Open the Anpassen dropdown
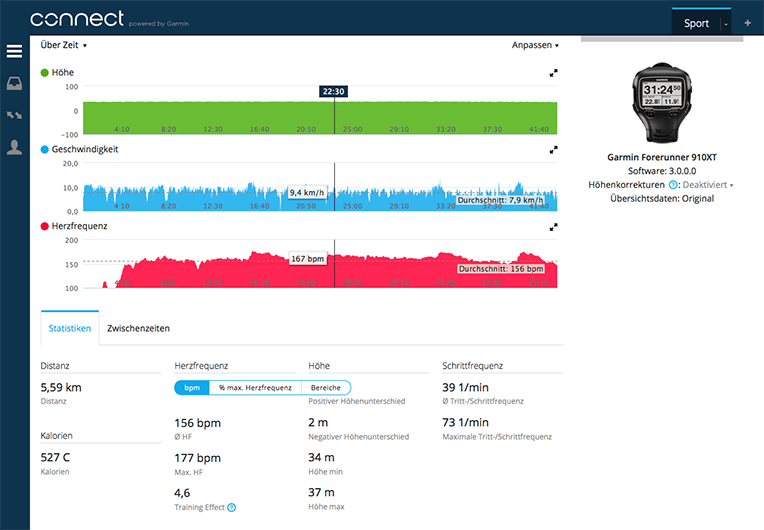 [535, 45]
